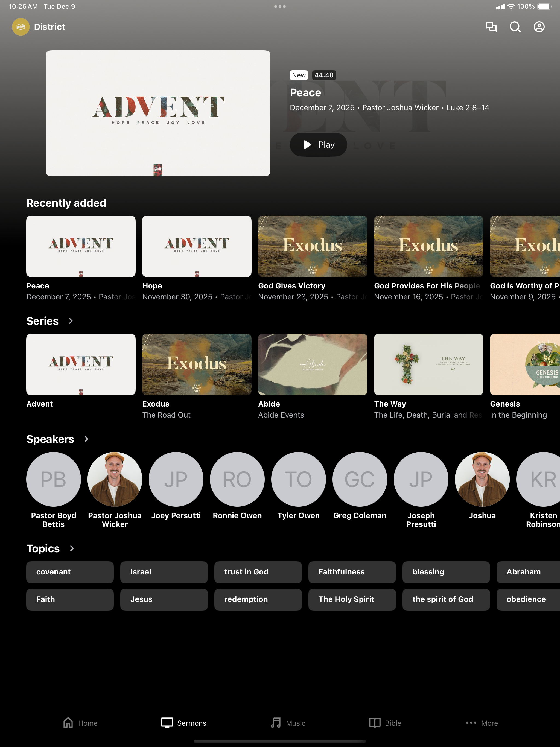Image resolution: width=560 pixels, height=747 pixels.
Task: Expand the Topics section chevron
Action: point(72,548)
